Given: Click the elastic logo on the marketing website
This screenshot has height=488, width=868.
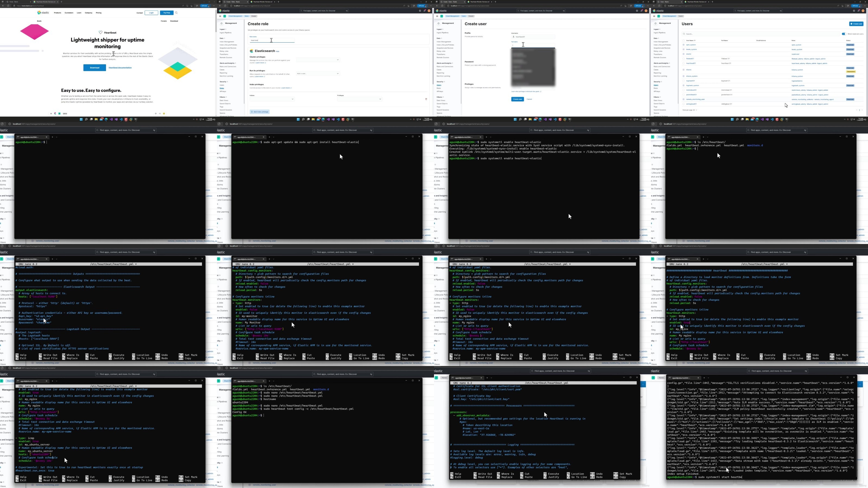Looking at the screenshot, I should click(x=43, y=13).
